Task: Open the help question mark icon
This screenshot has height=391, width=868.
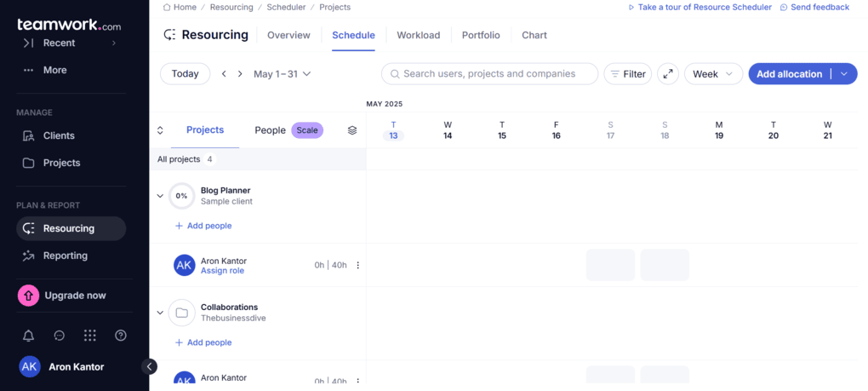Action: 121,336
